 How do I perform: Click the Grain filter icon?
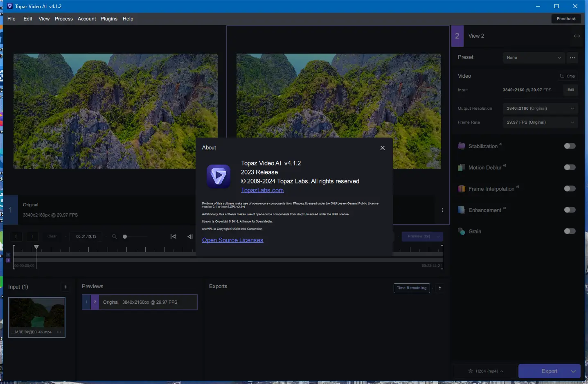click(x=462, y=231)
